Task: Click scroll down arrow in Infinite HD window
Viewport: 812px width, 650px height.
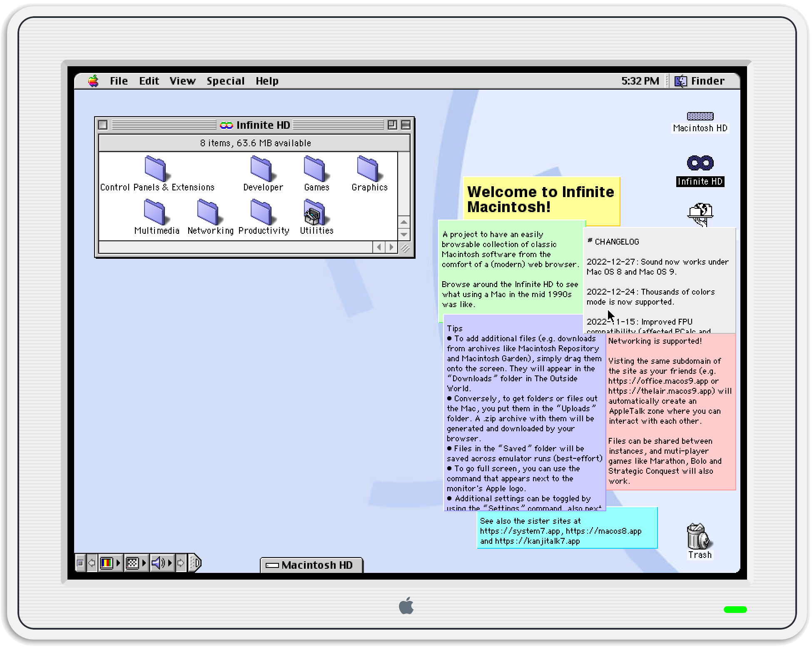Action: pos(404,235)
